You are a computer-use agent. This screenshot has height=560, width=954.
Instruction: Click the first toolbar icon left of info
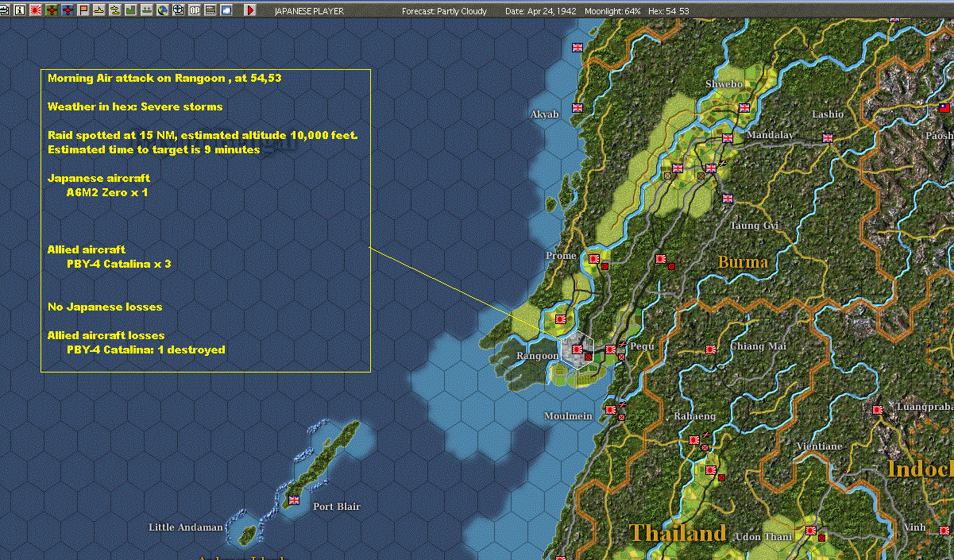(4, 10)
